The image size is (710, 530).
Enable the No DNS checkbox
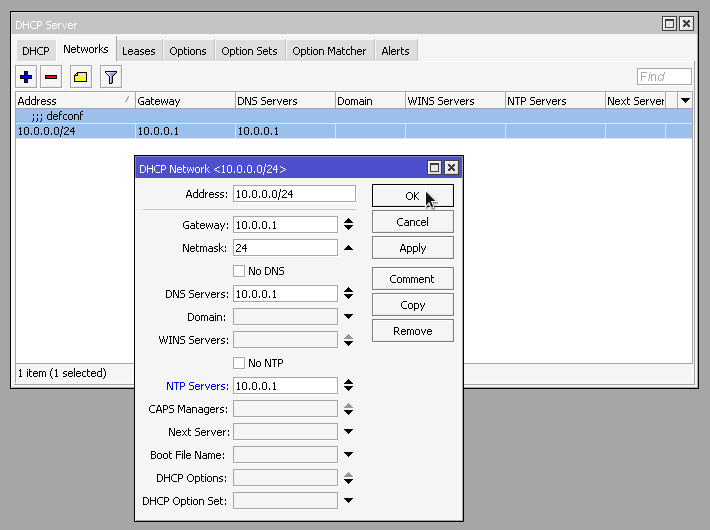239,271
